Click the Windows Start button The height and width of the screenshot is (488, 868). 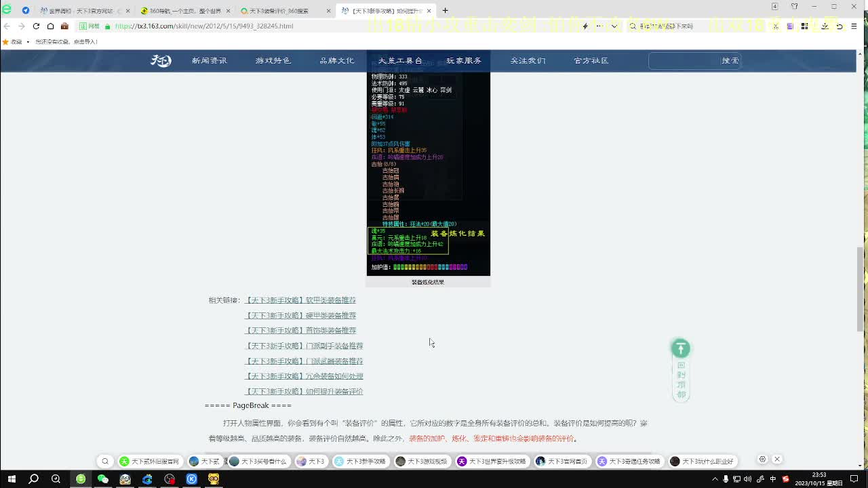coord(10,480)
